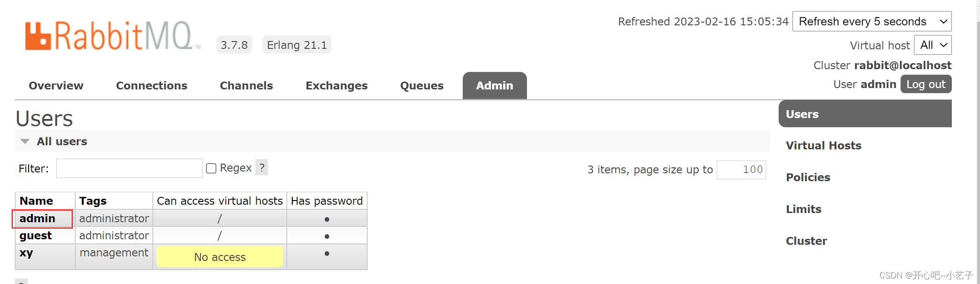Select Policies in the sidebar
Viewport: 980px width, 284px height.
coord(808,177)
